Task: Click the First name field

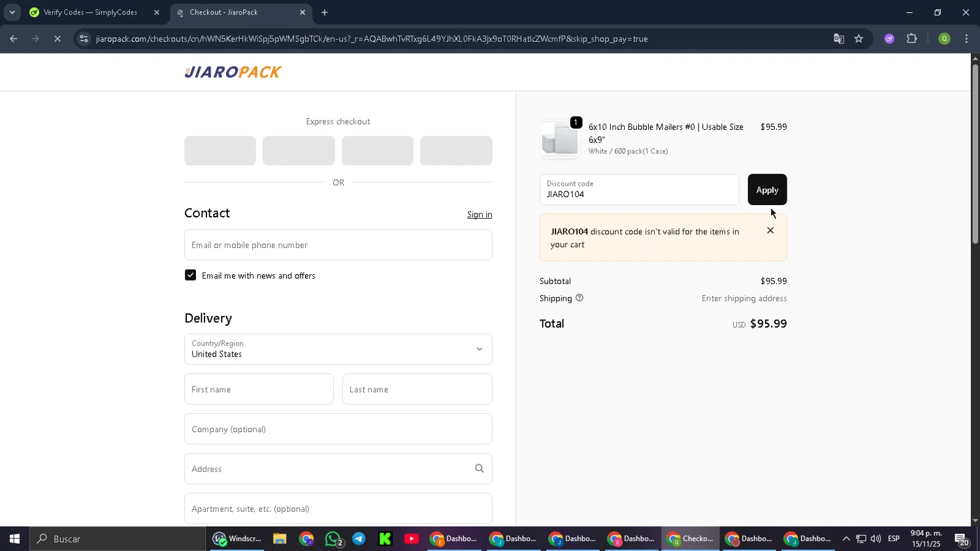Action: click(x=259, y=389)
